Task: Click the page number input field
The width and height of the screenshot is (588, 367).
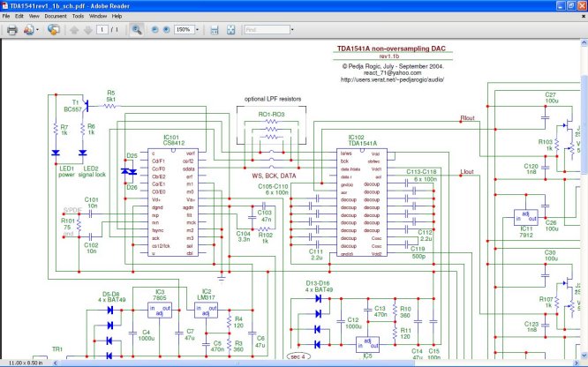Action: pyautogui.click(x=102, y=30)
